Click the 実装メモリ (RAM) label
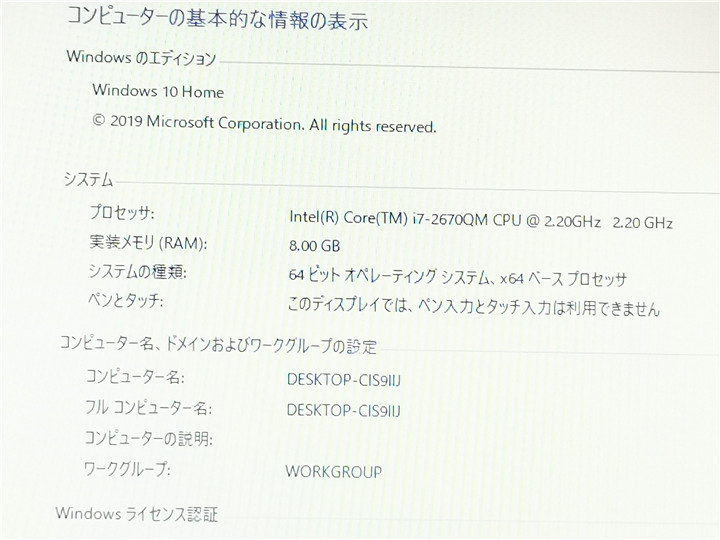The height and width of the screenshot is (540, 720). click(148, 242)
